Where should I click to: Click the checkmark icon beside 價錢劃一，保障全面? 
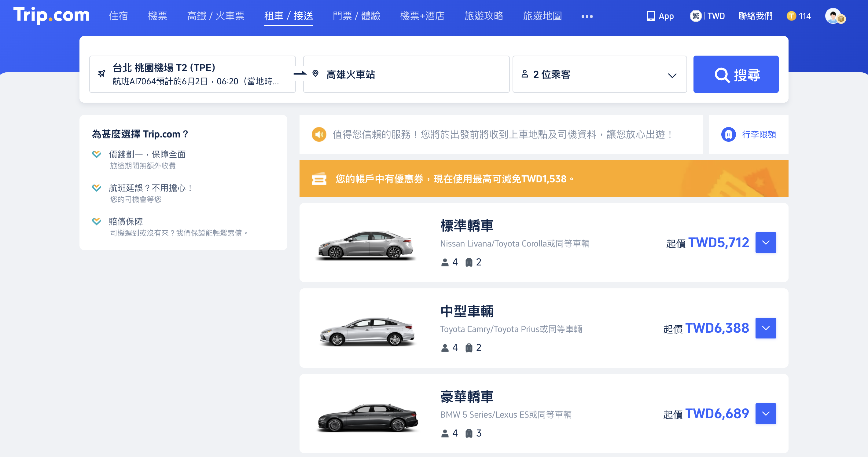(x=97, y=154)
